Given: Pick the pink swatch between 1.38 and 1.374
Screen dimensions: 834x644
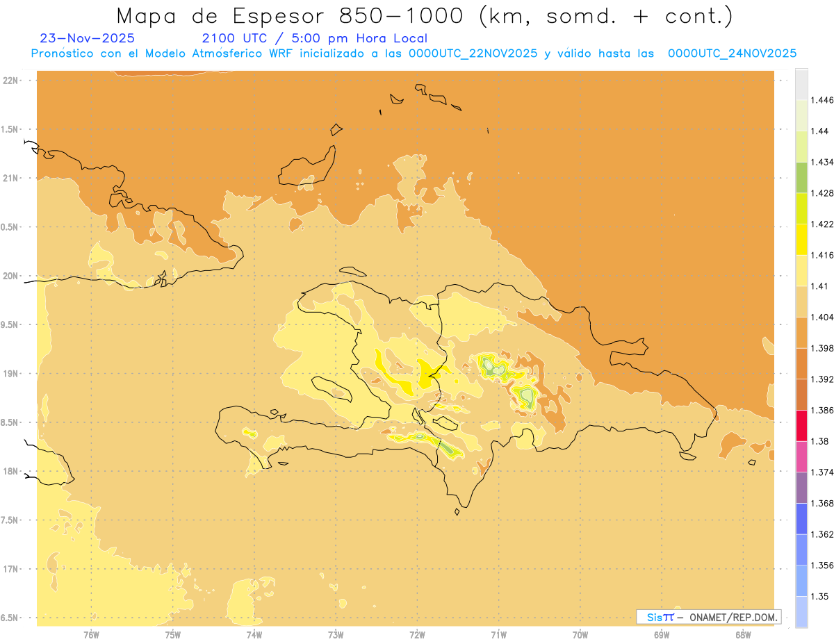Looking at the screenshot, I should (x=801, y=456).
